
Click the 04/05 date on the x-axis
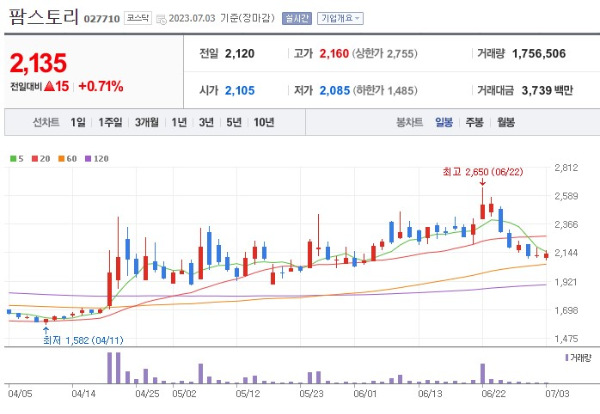pyautogui.click(x=20, y=394)
